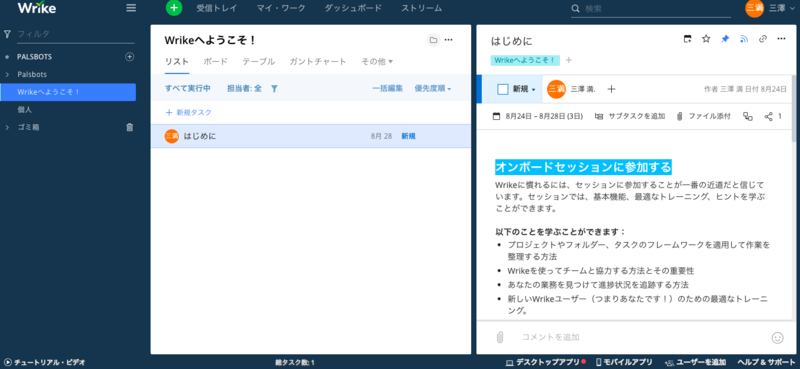The image size is (800, 369).
Task: Open 受信トレイ inbox
Action: 217,8
